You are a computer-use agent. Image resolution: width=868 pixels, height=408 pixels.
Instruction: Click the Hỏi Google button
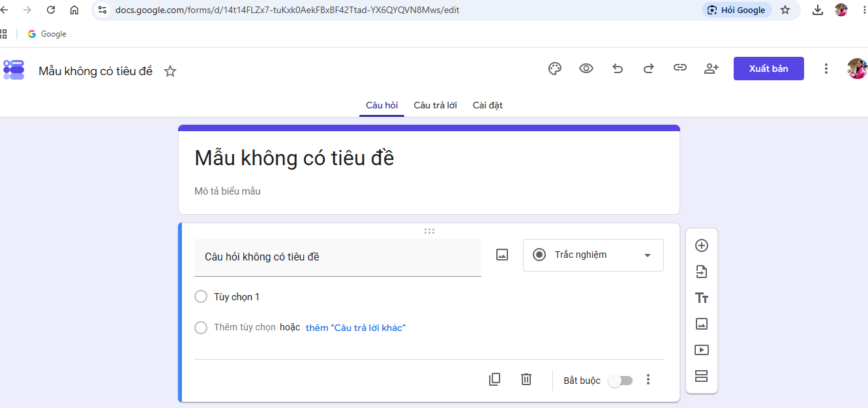coord(737,10)
